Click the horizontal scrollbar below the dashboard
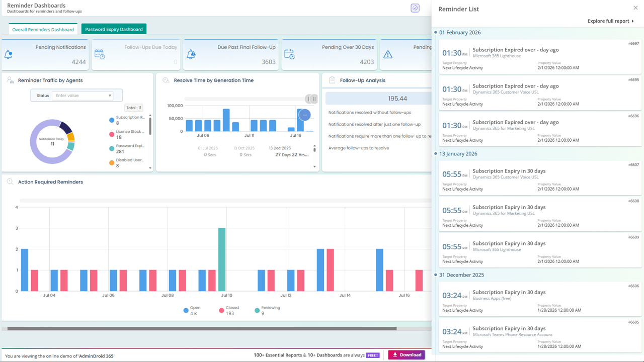644x362 pixels. (202, 329)
